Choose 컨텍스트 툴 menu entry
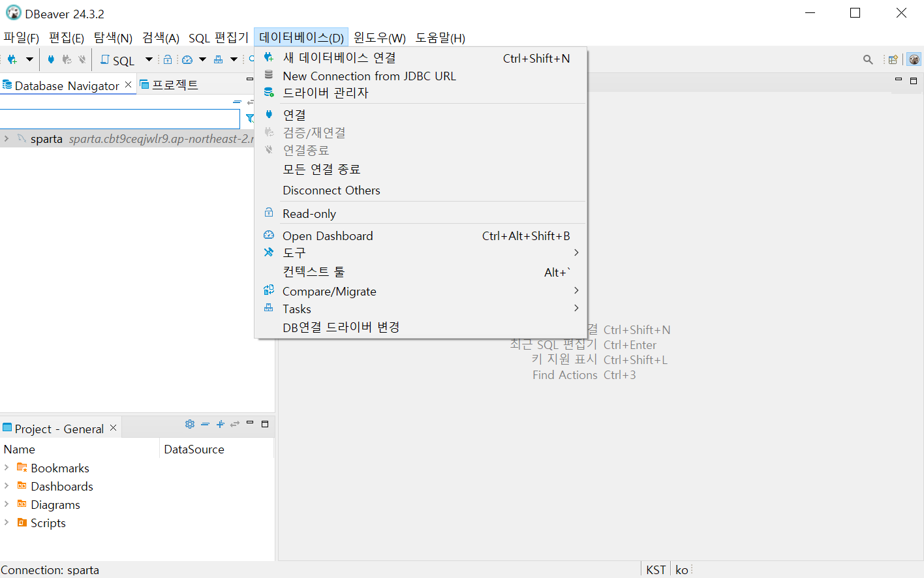This screenshot has width=924, height=578. (421, 272)
